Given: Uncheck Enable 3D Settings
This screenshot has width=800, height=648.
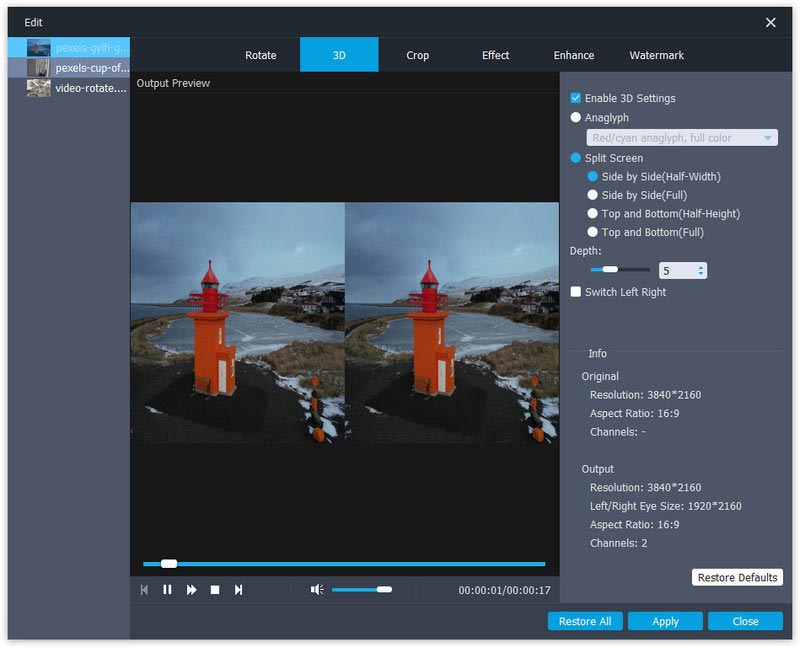Looking at the screenshot, I should pos(576,98).
